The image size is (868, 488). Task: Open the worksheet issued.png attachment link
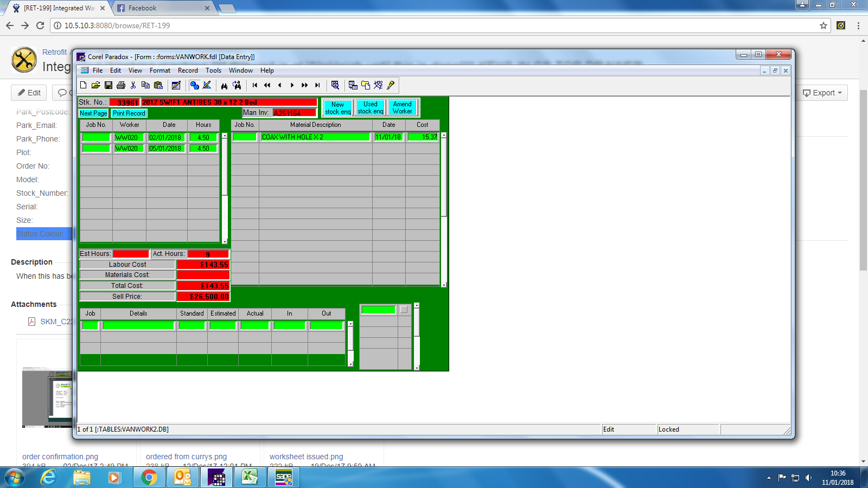(x=307, y=457)
